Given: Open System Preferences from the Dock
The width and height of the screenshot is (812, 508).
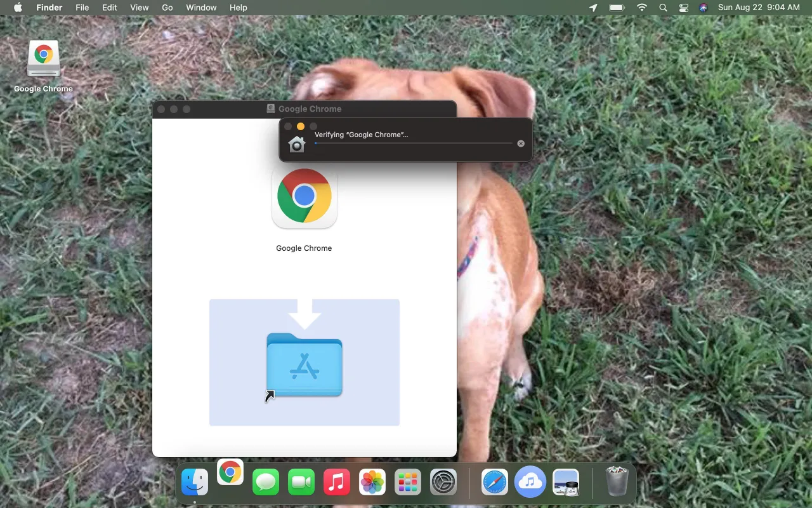Looking at the screenshot, I should [x=443, y=481].
